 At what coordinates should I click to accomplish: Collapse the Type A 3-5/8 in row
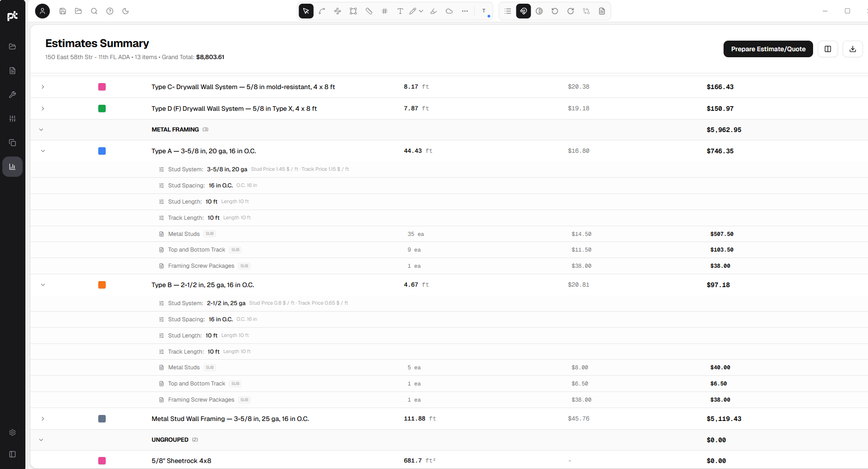[x=43, y=151]
